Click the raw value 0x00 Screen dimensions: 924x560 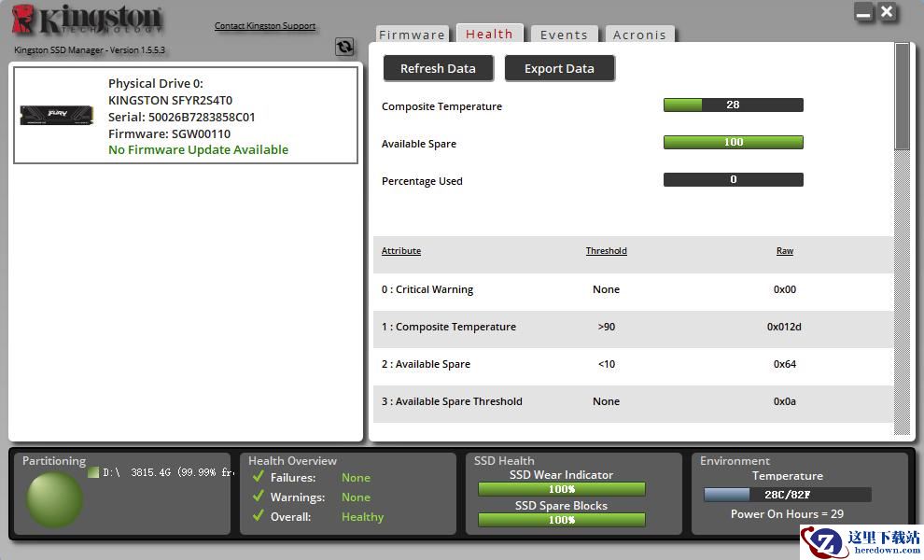(x=785, y=289)
